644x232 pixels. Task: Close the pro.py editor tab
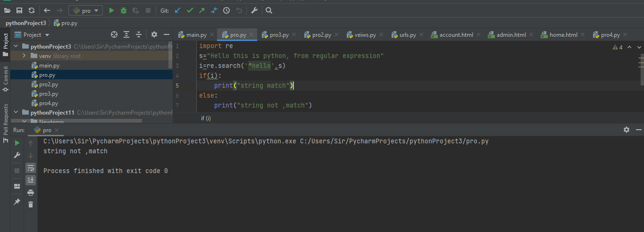coord(251,35)
